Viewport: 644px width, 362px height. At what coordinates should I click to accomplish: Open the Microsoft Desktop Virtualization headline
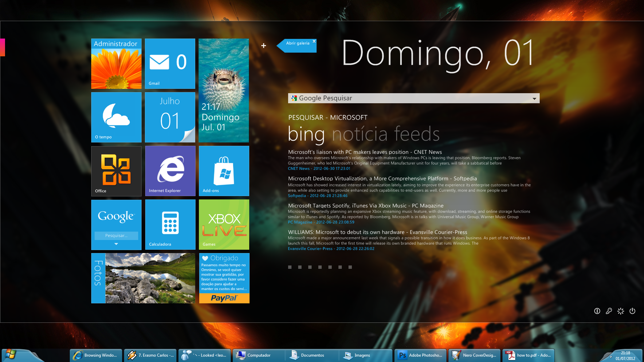(382, 179)
